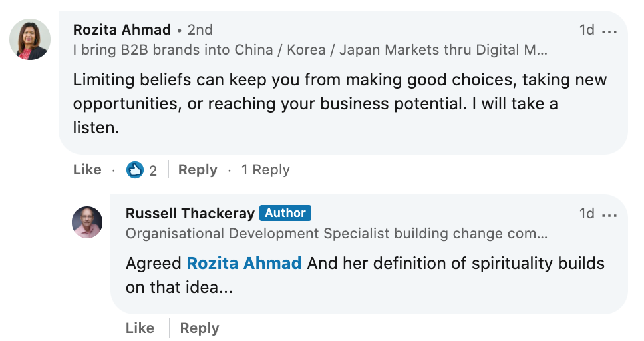Click the Author badge beside Russell Thackeray

(285, 213)
